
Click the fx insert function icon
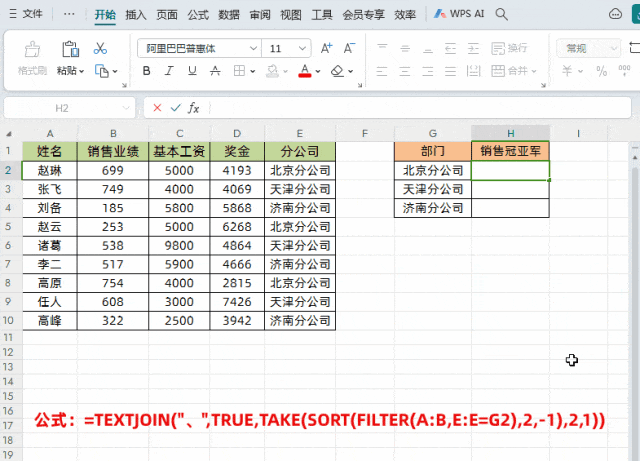pos(193,108)
